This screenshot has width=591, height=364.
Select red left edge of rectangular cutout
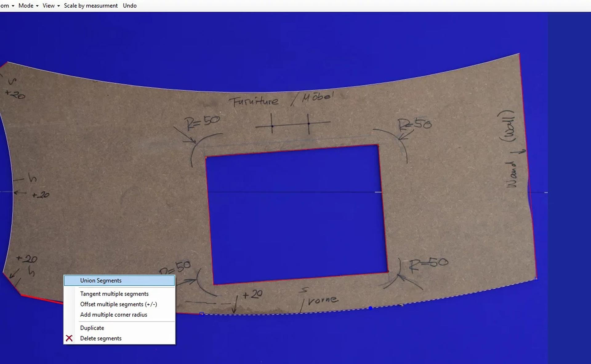209,221
